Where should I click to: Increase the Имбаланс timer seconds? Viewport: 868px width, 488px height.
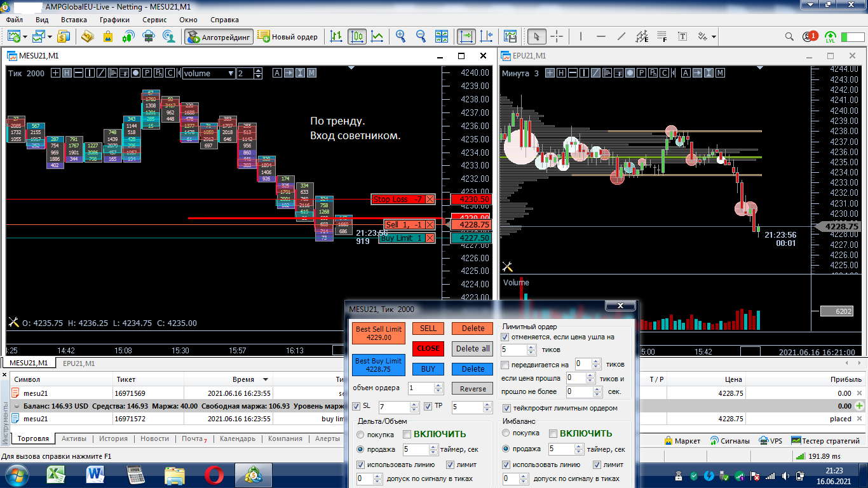click(x=580, y=446)
